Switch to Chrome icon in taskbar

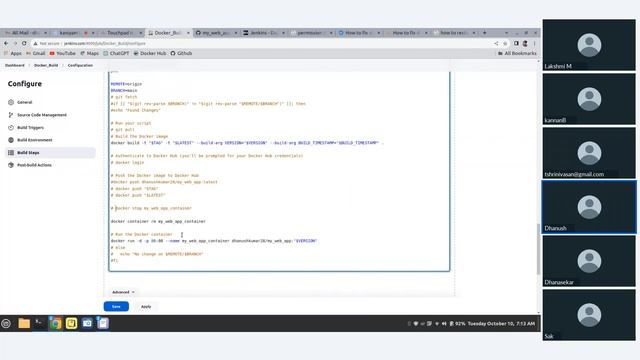pos(55,324)
